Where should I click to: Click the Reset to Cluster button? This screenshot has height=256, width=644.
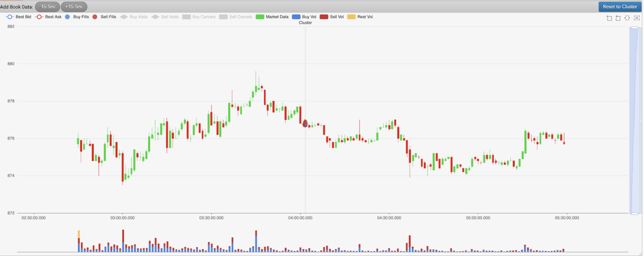coord(620,7)
